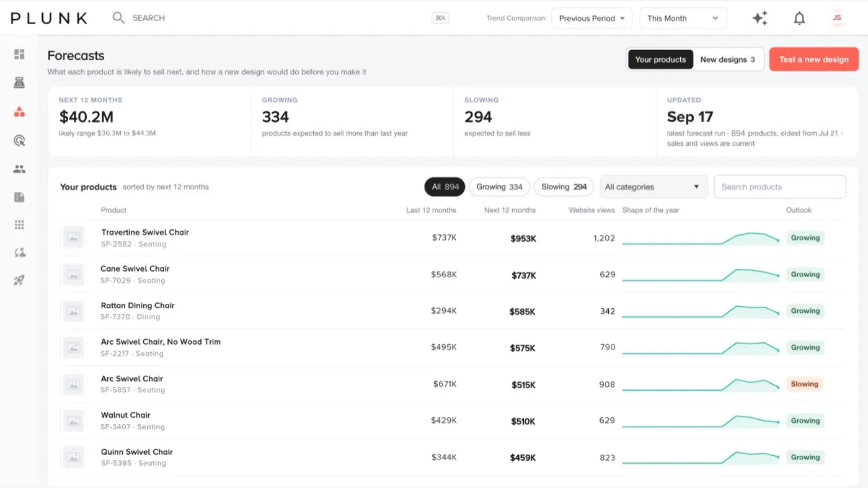The height and width of the screenshot is (488, 868).
Task: Open the Previous Period dropdown
Action: pyautogui.click(x=591, y=18)
